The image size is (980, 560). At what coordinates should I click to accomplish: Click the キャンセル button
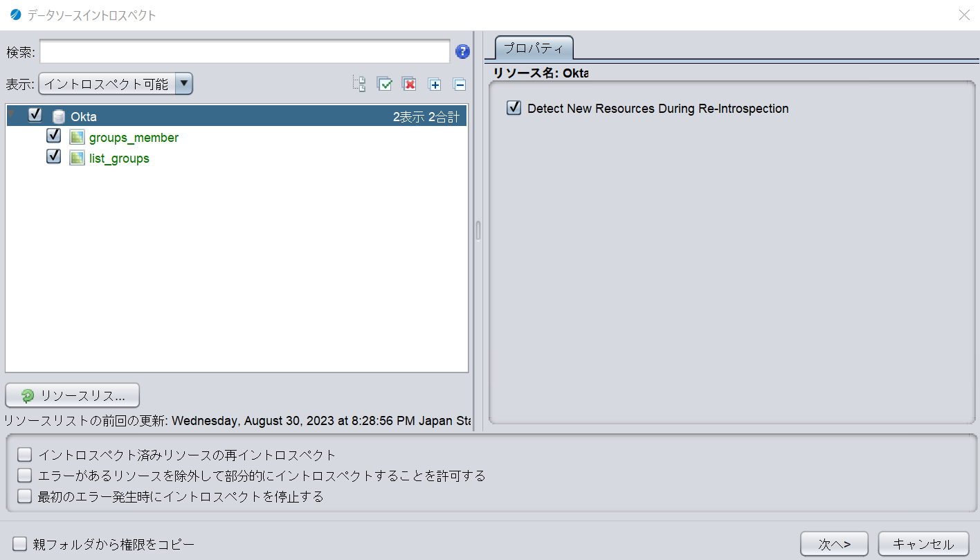pyautogui.click(x=923, y=544)
